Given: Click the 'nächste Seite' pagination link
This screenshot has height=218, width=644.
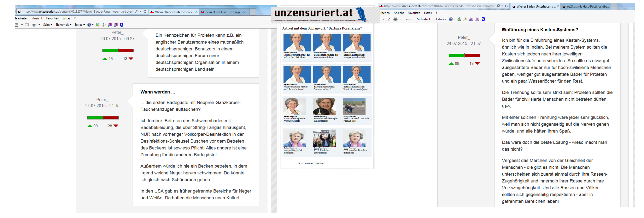Looking at the screenshot, I should pyautogui.click(x=309, y=164).
